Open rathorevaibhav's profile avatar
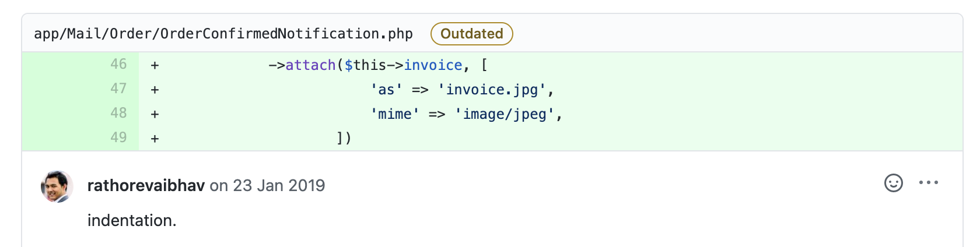 coord(57,186)
